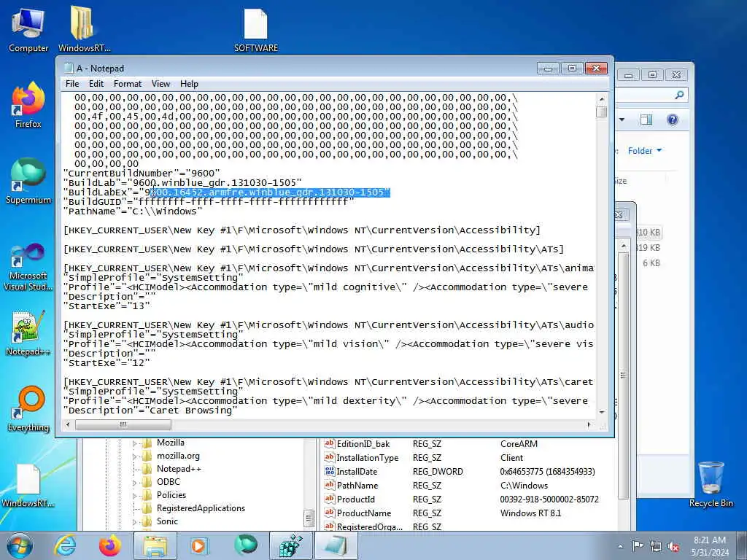
Task: Open the Edit menu in Notepad
Action: pyautogui.click(x=96, y=84)
